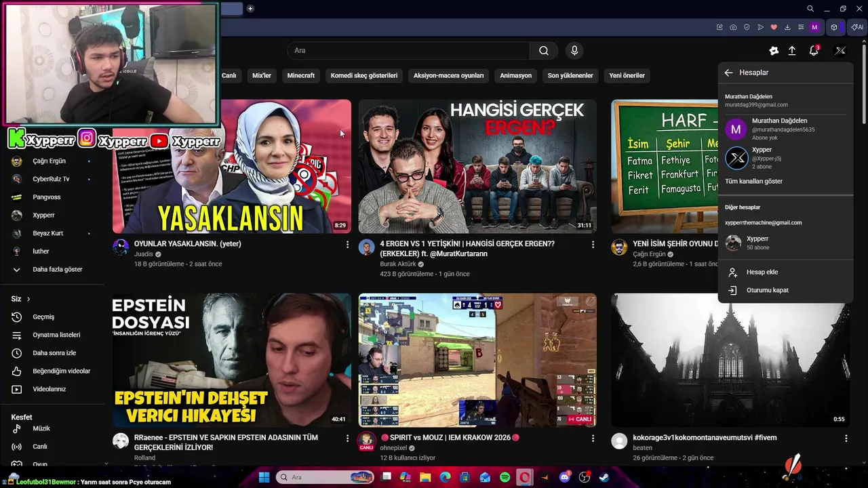Open Geçmiş history in sidebar
Image resolution: width=868 pixels, height=488 pixels.
coord(43,317)
